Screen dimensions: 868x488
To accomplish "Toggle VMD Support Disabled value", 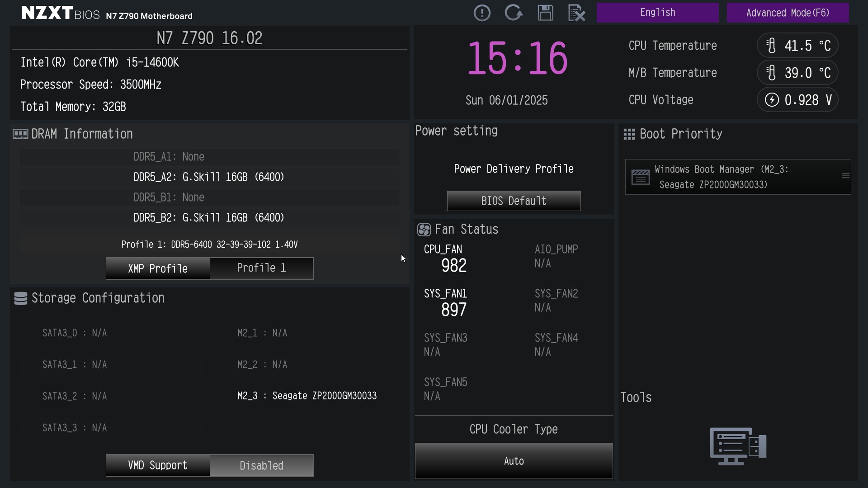I will [261, 465].
